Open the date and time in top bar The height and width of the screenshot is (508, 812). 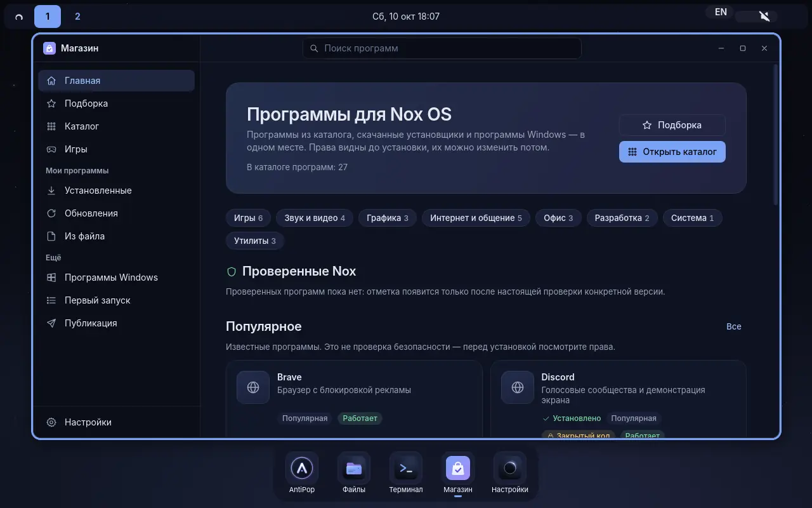(x=406, y=17)
